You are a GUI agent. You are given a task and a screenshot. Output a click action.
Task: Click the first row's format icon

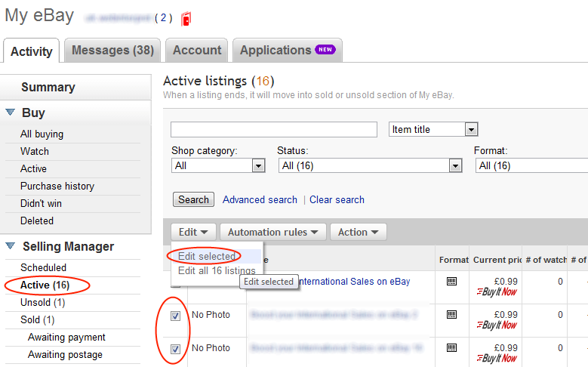tap(452, 282)
